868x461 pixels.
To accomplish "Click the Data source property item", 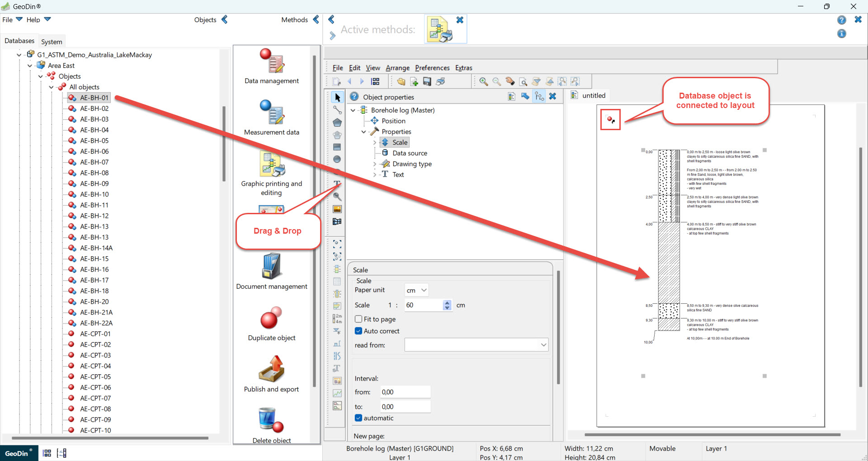I will [410, 153].
